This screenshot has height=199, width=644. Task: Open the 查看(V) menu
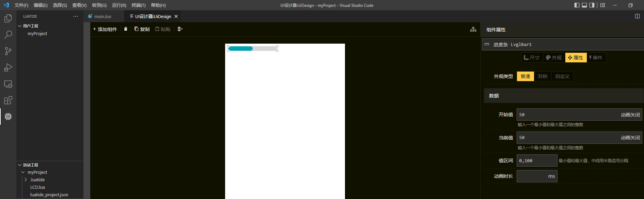tap(79, 5)
